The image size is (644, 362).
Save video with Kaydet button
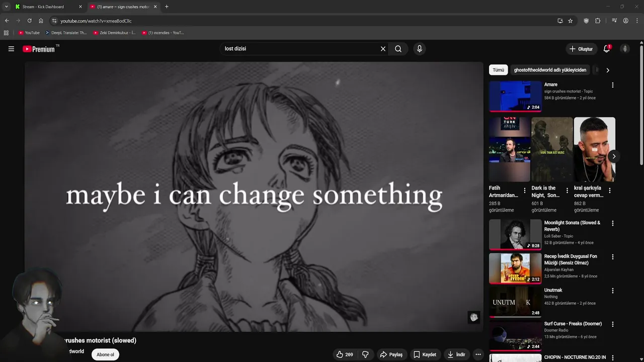(x=425, y=354)
